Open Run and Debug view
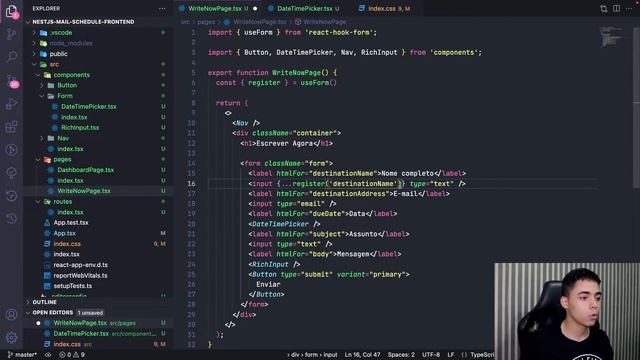The height and width of the screenshot is (360, 640). pos(11,104)
